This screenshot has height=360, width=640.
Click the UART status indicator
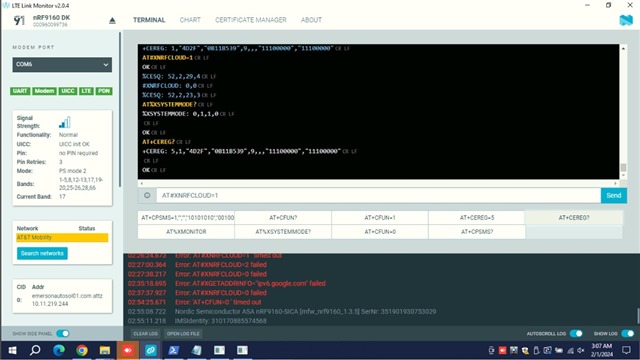(x=20, y=91)
